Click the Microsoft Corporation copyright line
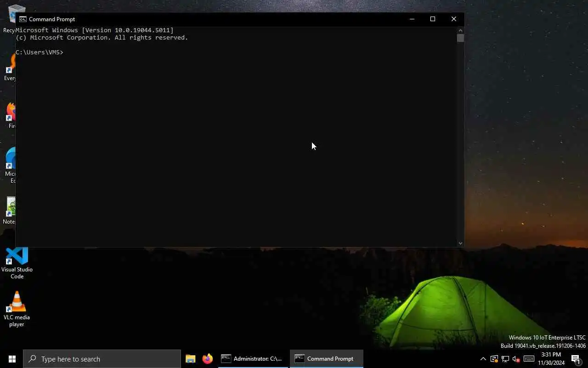Screen dimensions: 588x368 [102, 38]
